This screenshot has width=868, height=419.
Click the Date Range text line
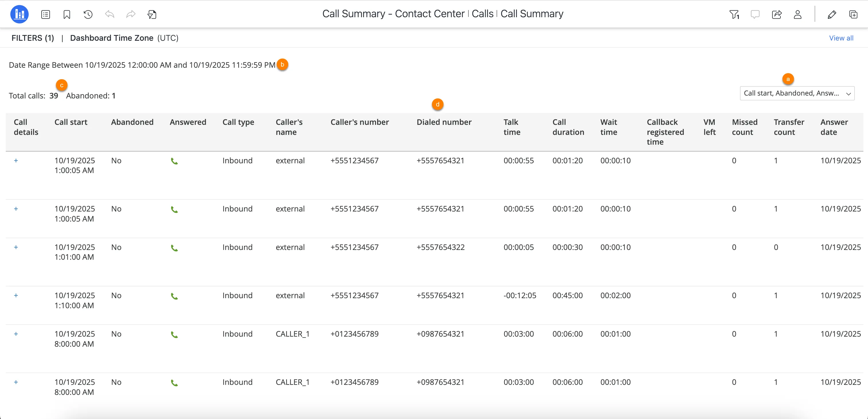(x=142, y=65)
